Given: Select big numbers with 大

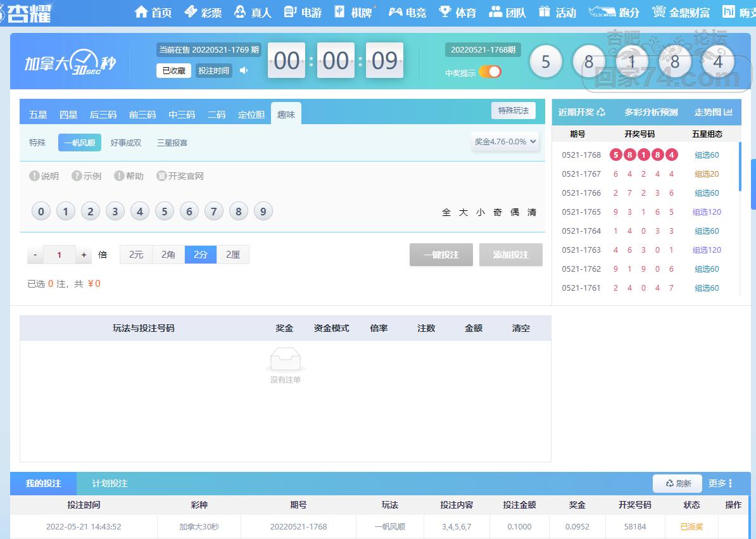Looking at the screenshot, I should (463, 212).
